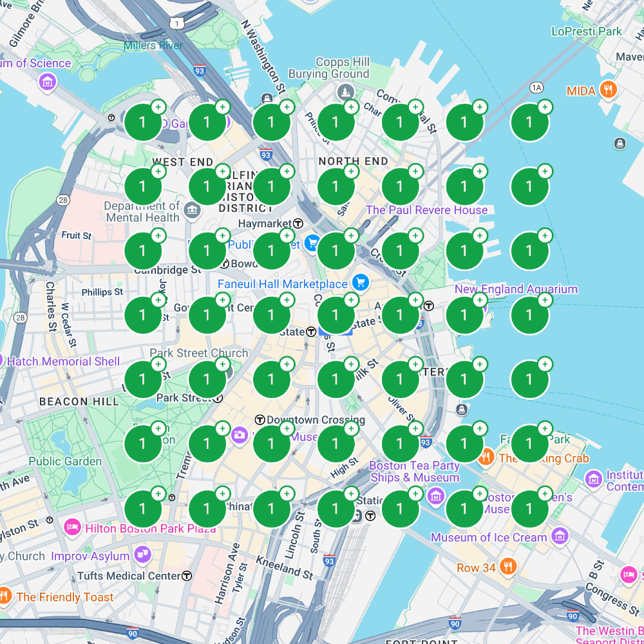644x644 pixels.
Task: Expand plus badge on marker beside South Station
Action: pyautogui.click(x=351, y=493)
